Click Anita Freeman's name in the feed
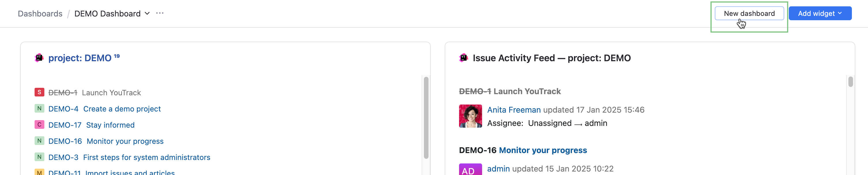 [x=513, y=110]
